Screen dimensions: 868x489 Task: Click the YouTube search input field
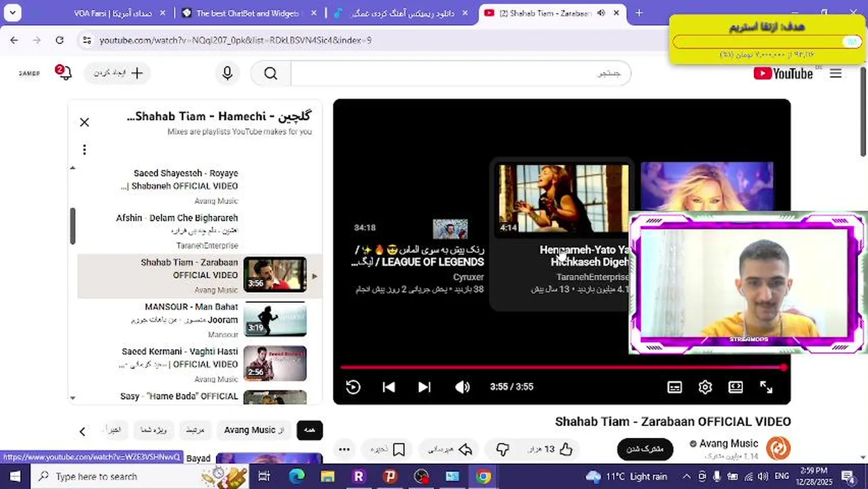pyautogui.click(x=460, y=73)
